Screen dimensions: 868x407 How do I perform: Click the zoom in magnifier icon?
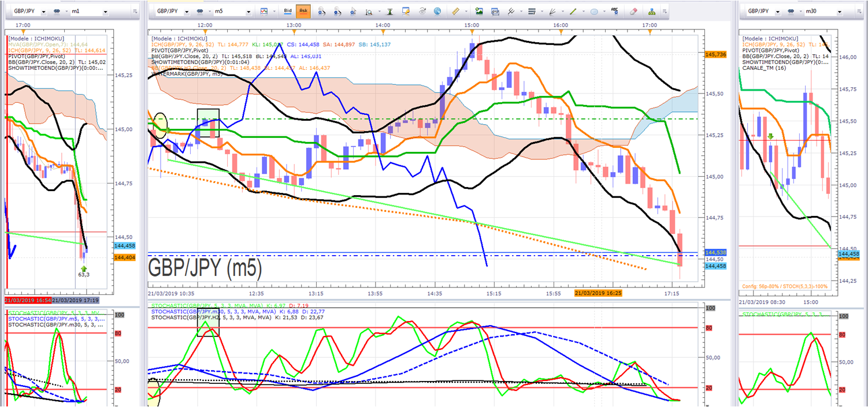tap(321, 11)
